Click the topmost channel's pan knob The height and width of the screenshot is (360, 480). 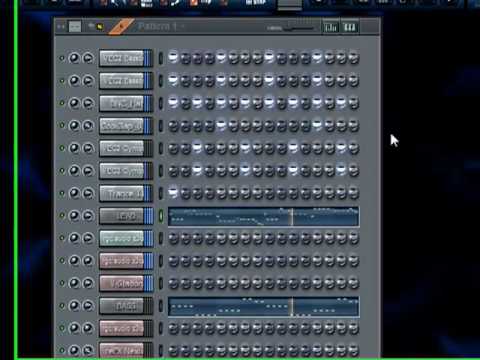(x=74, y=58)
